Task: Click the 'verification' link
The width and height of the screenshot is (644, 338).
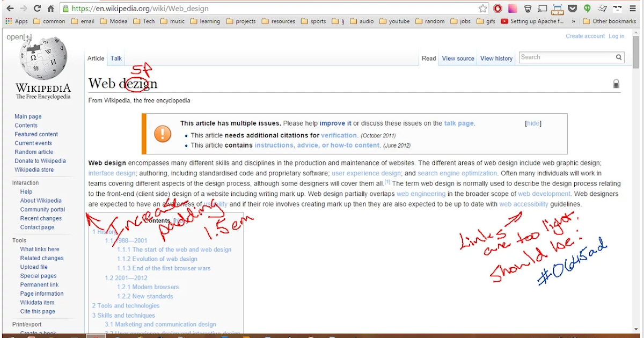Action: pos(339,136)
